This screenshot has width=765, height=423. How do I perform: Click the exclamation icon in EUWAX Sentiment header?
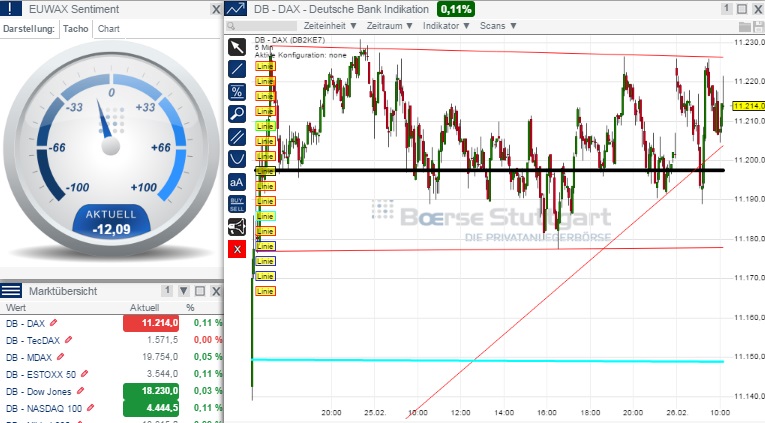point(11,8)
